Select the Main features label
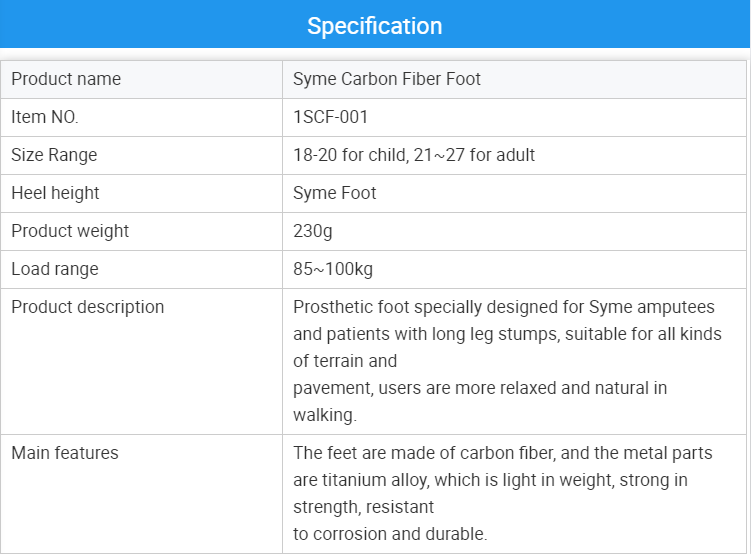This screenshot has height=554, width=751. tap(65, 453)
